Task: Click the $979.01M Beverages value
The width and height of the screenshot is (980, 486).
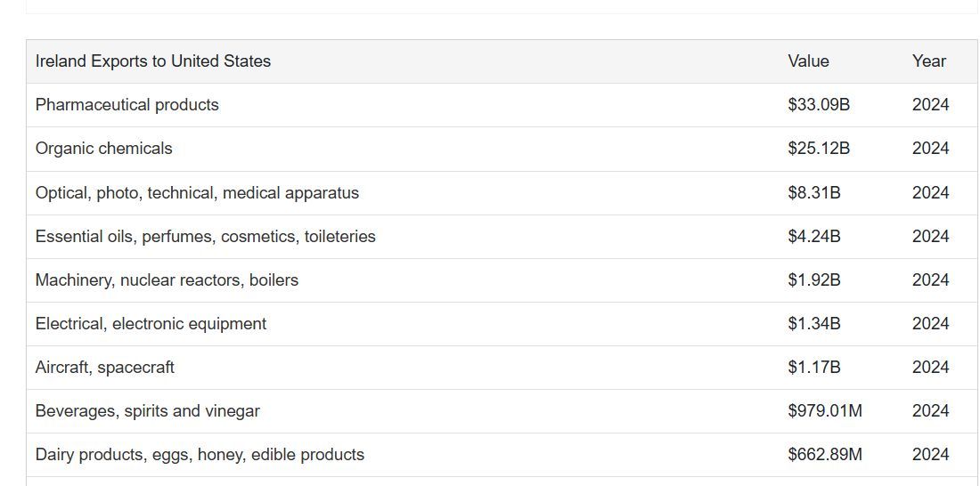Action: [824, 410]
